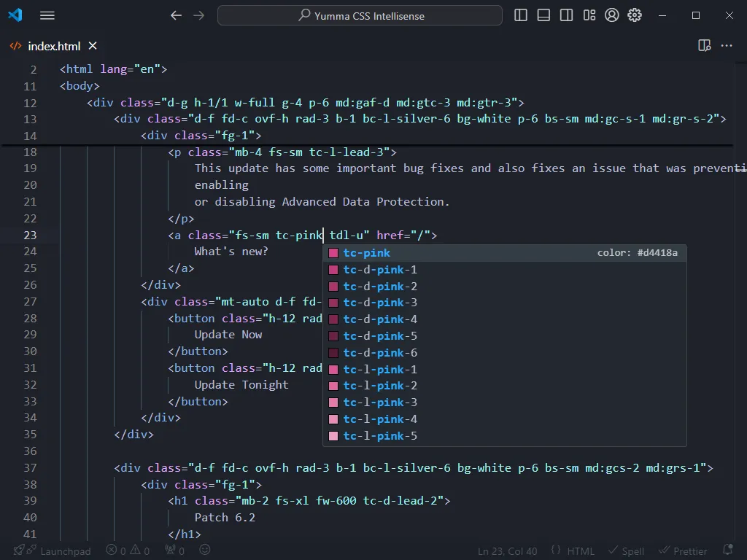
Task: Select the index.html editor tab
Action: (54, 46)
